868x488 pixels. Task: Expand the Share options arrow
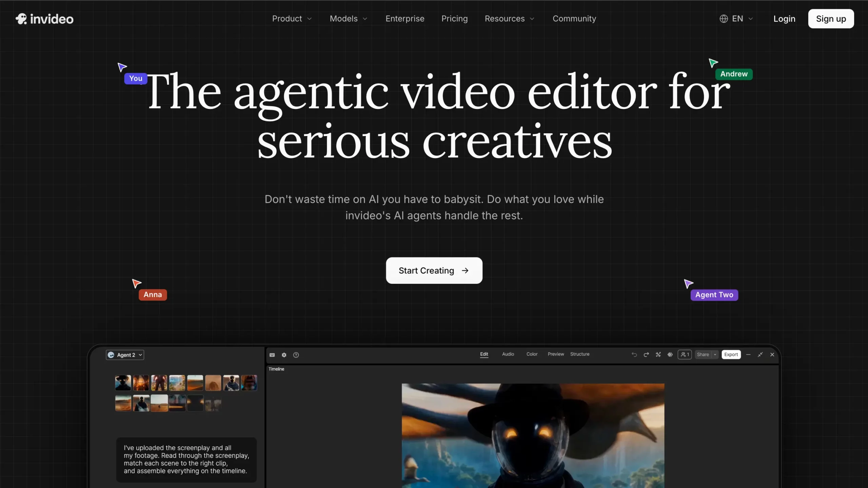click(x=715, y=354)
